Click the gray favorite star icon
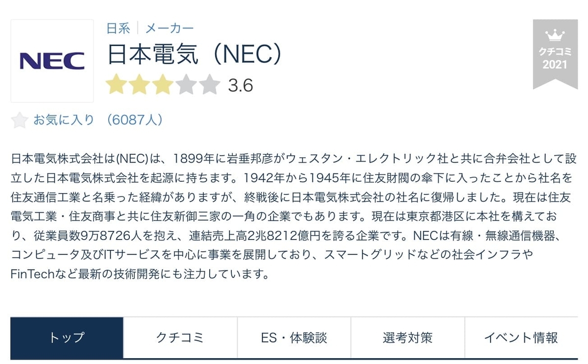Image resolution: width=588 pixels, height=364 pixels. [20, 119]
